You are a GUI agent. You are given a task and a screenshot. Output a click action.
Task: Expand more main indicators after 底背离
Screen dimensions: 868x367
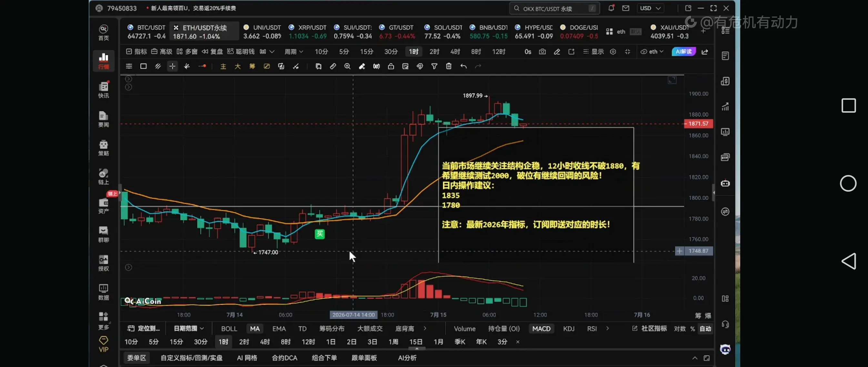[x=425, y=328]
